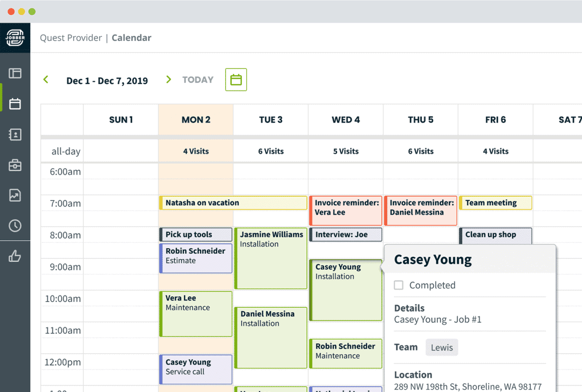Viewport: 582px width, 392px height.
Task: Select the calendar icon in sidebar
Action: tap(15, 103)
